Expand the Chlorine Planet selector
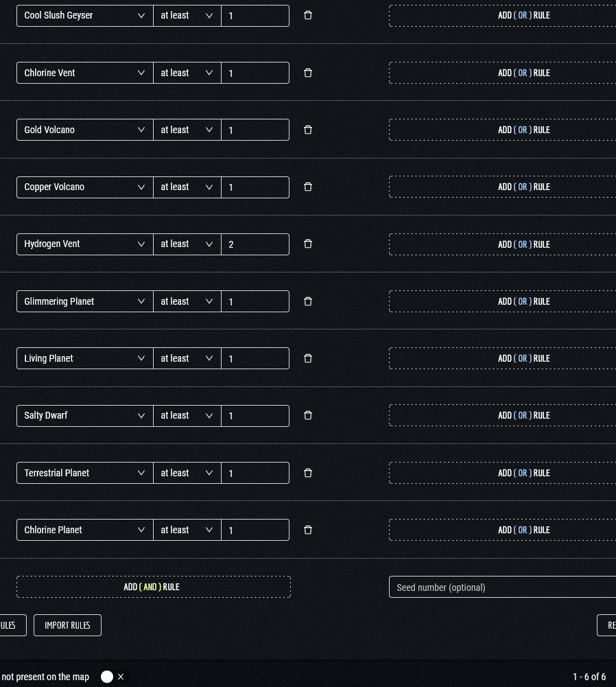The image size is (616, 687). pos(84,530)
